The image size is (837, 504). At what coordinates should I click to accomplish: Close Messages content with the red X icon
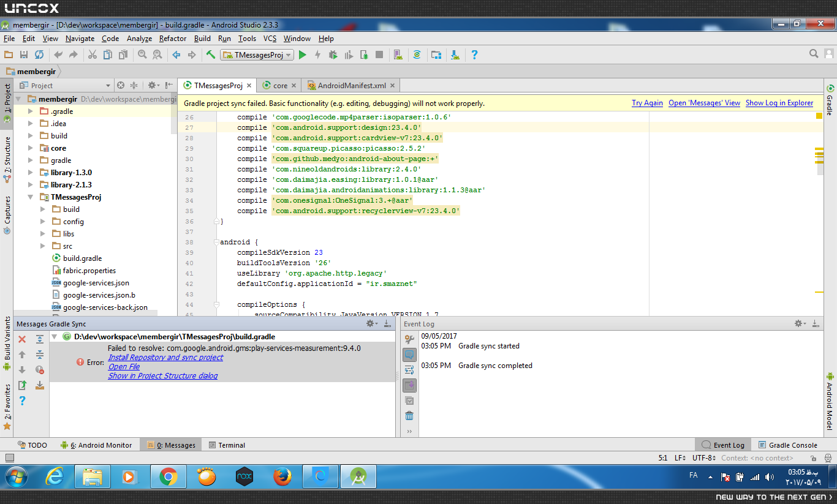(x=22, y=339)
